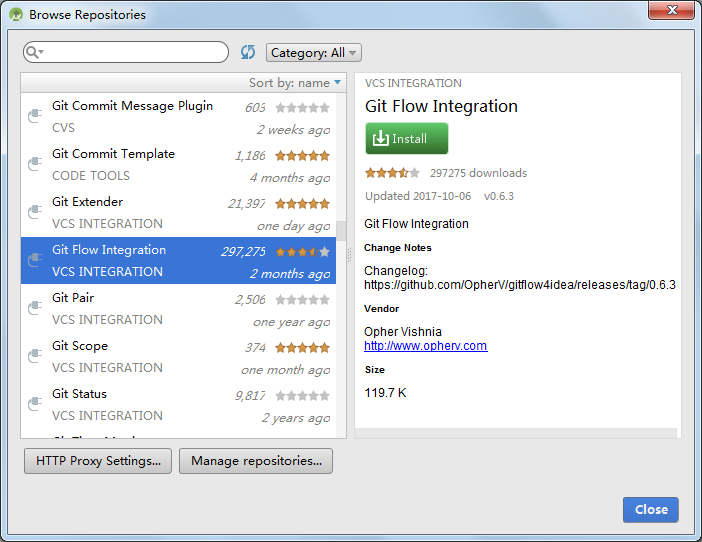Select Git Commit Template in list

178,165
